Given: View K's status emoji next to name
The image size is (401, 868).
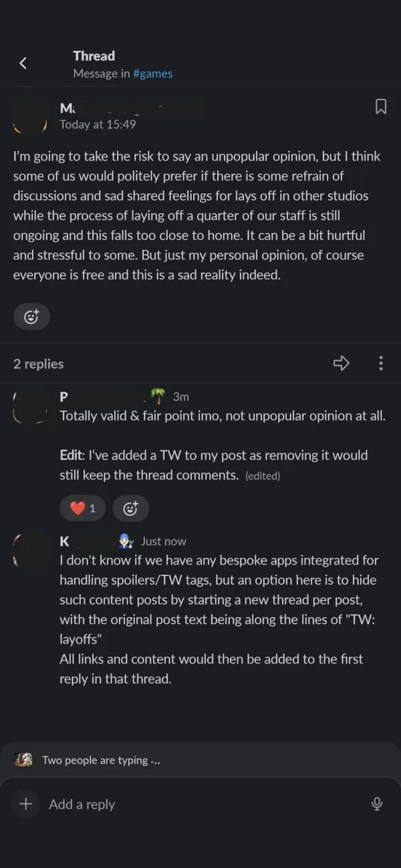Looking at the screenshot, I should 126,541.
